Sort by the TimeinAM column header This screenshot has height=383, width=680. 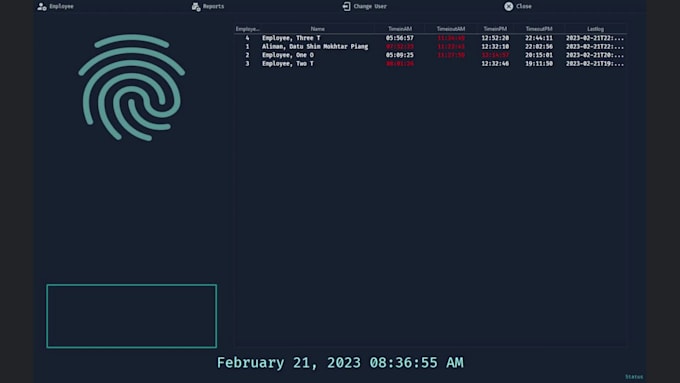[400, 29]
